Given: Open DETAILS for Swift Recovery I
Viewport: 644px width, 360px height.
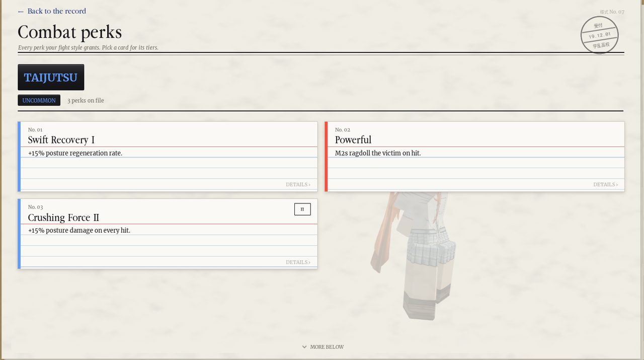Looking at the screenshot, I should pyautogui.click(x=298, y=185).
